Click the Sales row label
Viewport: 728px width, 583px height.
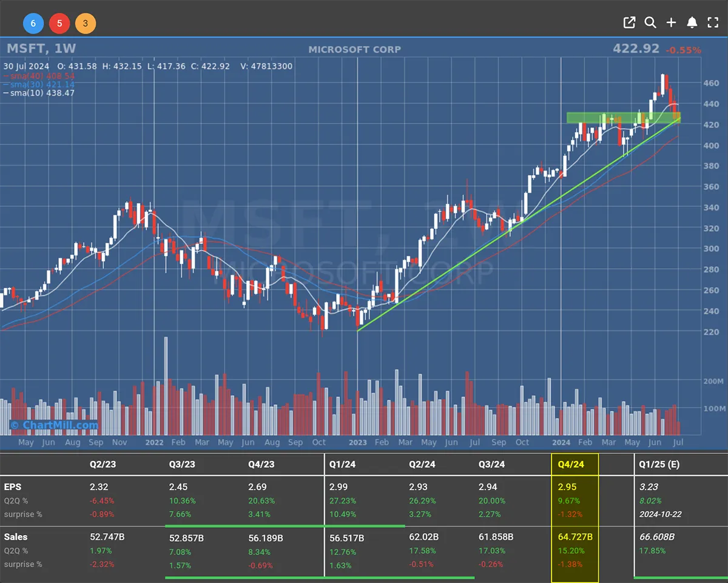click(16, 537)
